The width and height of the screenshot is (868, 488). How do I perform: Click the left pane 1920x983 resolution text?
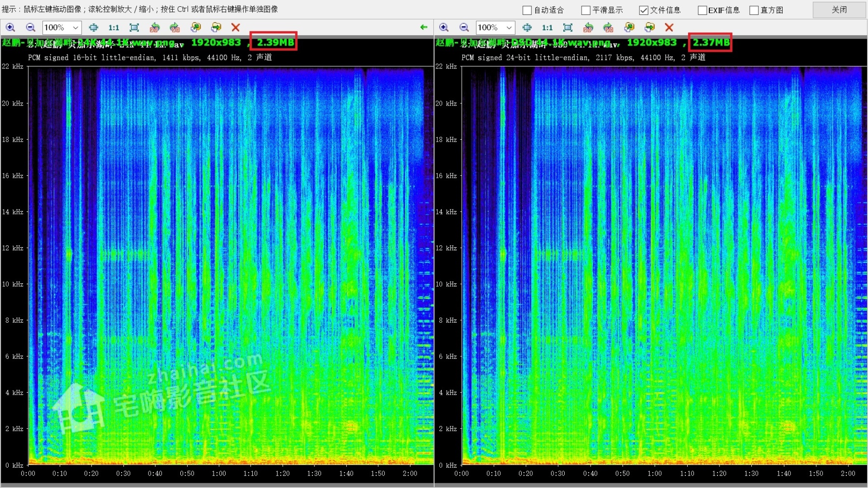click(x=216, y=42)
